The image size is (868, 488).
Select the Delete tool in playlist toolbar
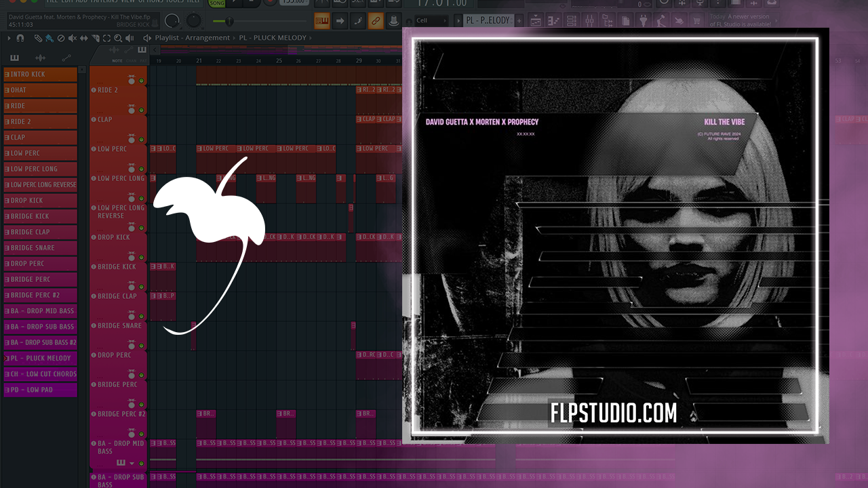point(61,39)
